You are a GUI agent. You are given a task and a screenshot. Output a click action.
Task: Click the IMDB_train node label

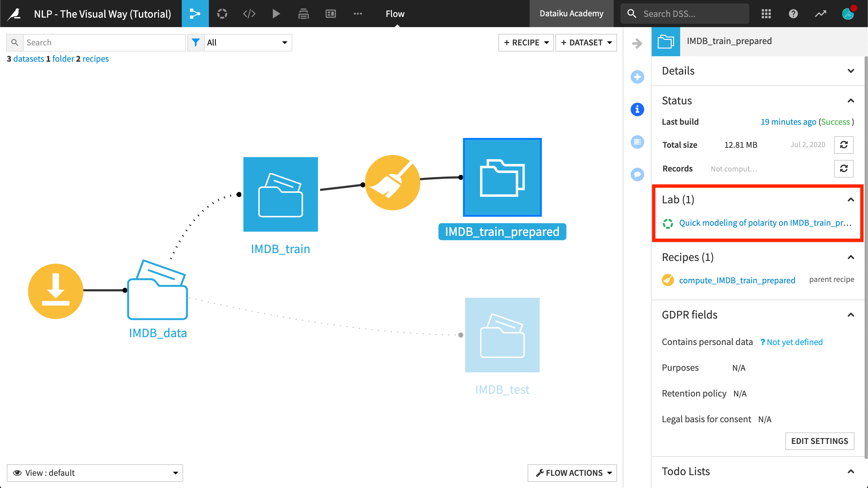click(x=280, y=249)
